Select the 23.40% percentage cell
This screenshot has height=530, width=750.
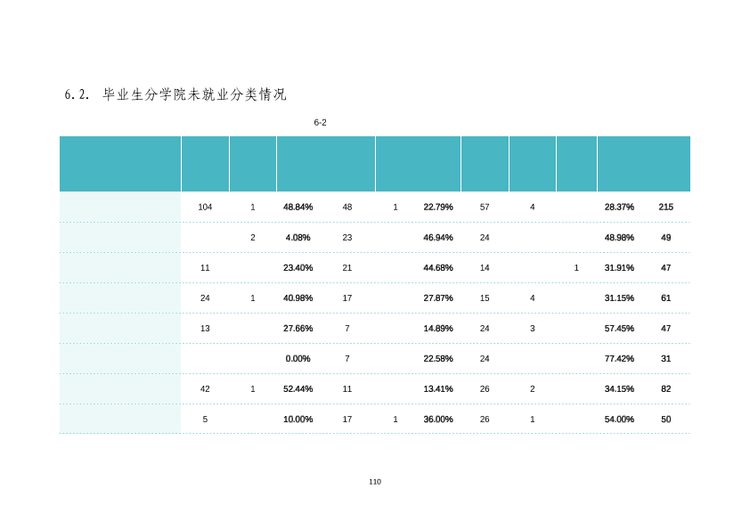tap(298, 268)
